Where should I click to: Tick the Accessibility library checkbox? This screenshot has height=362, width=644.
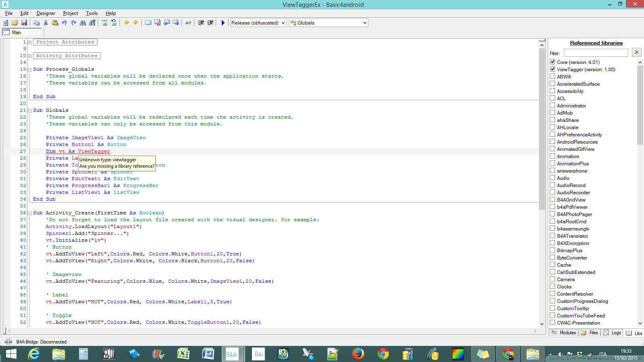pyautogui.click(x=553, y=91)
